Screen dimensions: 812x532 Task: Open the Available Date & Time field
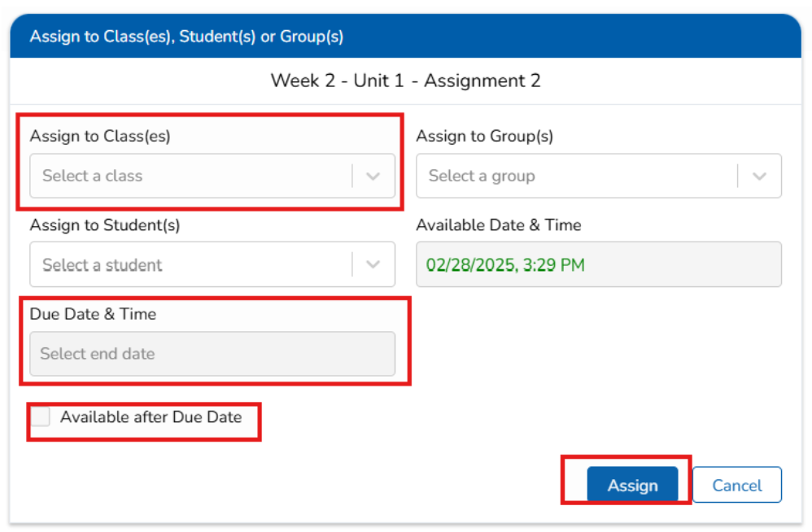pos(598,265)
